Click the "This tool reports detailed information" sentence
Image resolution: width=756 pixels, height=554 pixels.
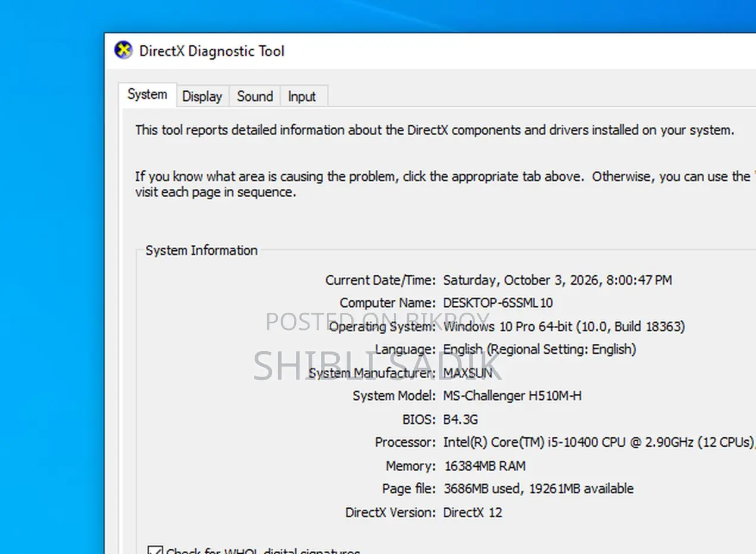coord(435,130)
